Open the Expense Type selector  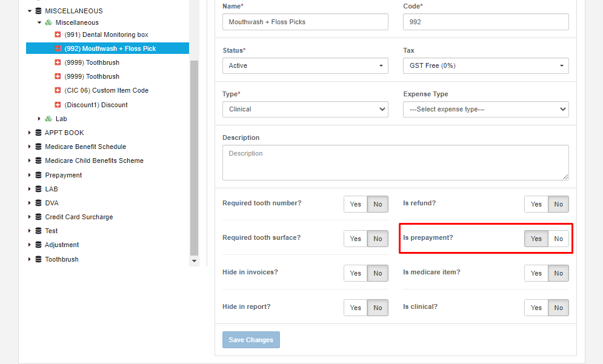point(485,109)
